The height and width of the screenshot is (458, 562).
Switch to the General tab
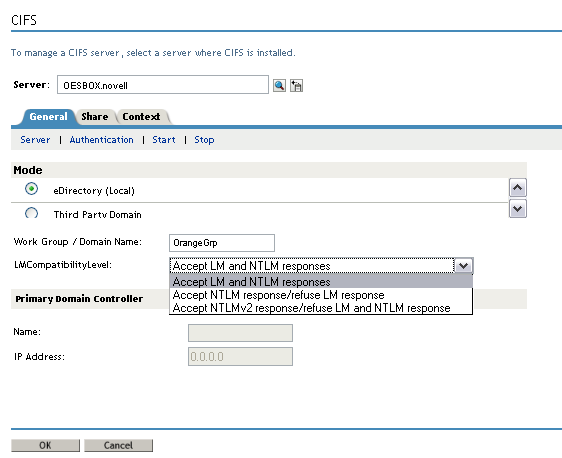(48, 117)
